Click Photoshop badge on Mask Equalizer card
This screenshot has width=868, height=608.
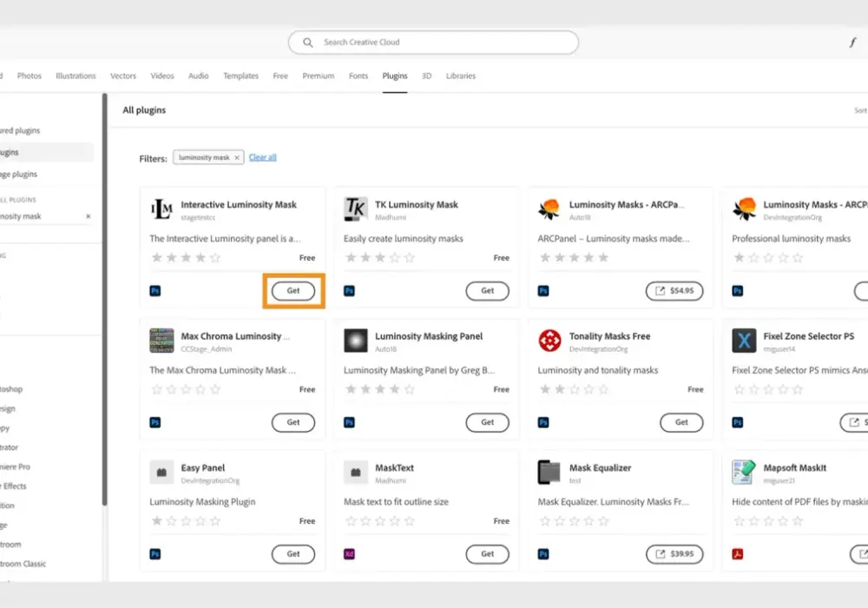[543, 554]
